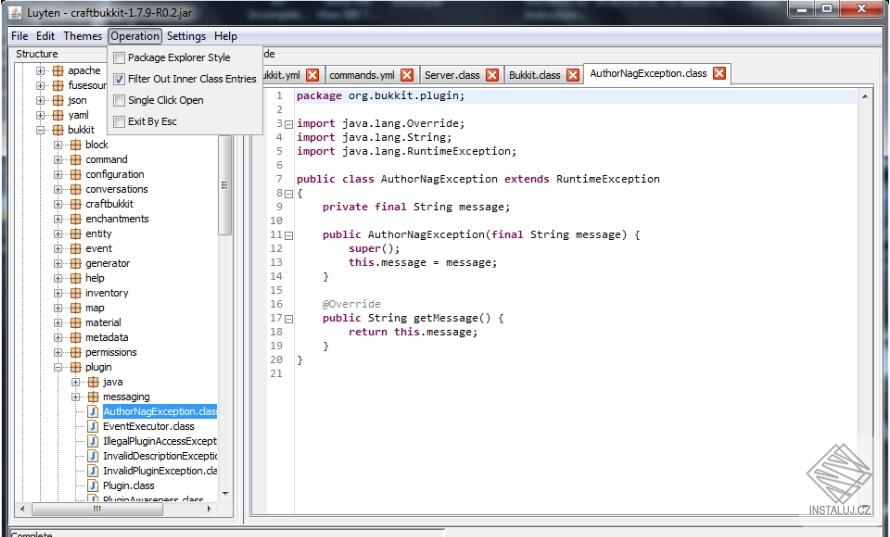This screenshot has width=890, height=537.
Task: Collapse the constructor code fold on line 11
Action: click(290, 235)
